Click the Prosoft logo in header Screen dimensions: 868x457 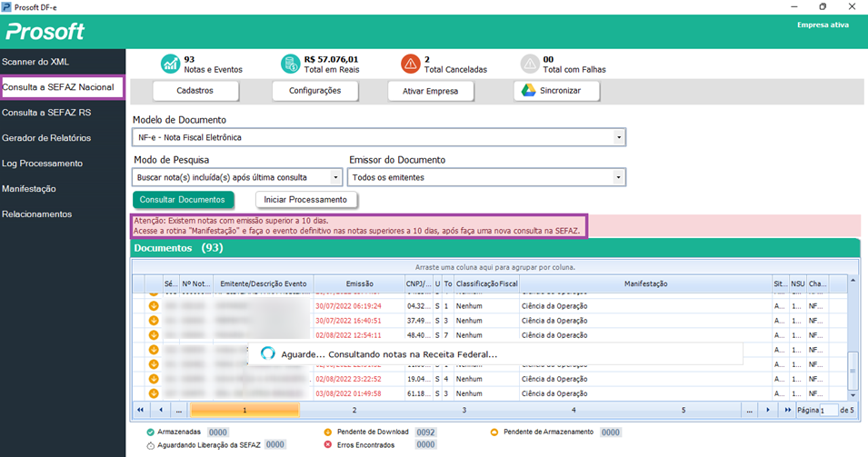click(45, 32)
